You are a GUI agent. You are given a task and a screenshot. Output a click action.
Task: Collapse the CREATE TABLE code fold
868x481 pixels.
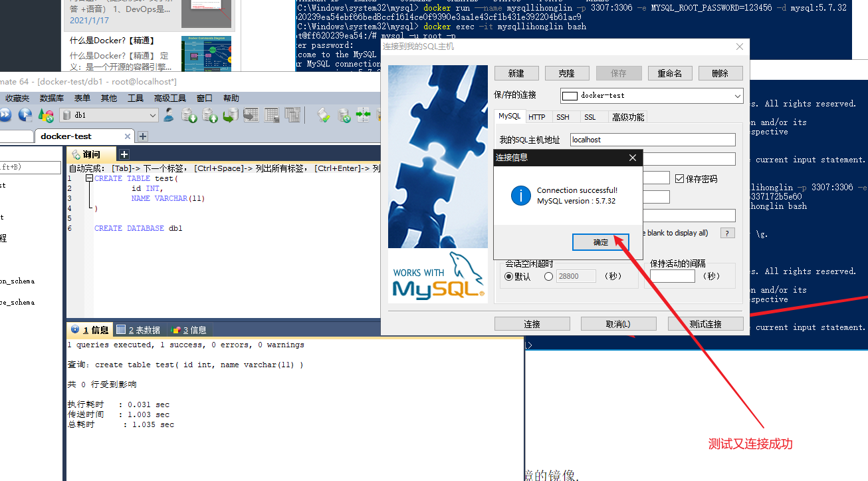pos(89,178)
